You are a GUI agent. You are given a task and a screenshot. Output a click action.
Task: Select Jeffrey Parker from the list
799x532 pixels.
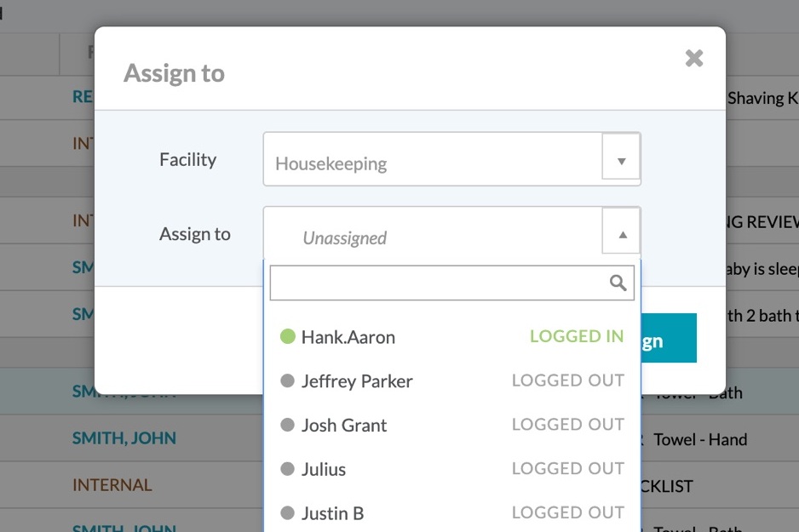pos(357,381)
